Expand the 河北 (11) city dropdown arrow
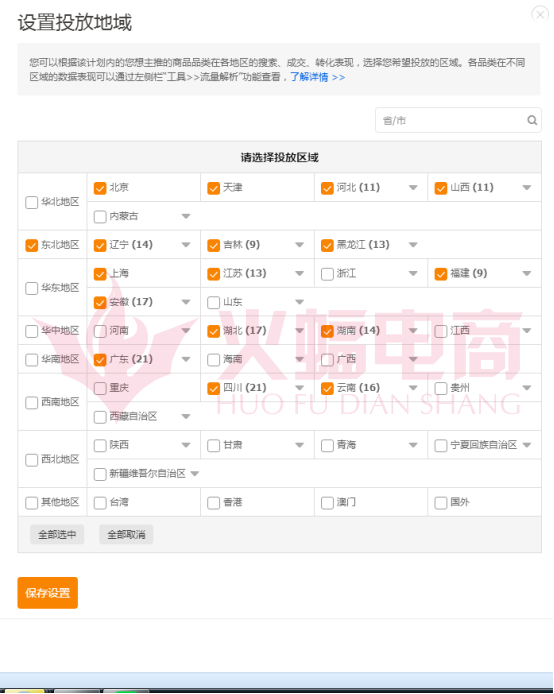This screenshot has width=554, height=694. tap(413, 188)
